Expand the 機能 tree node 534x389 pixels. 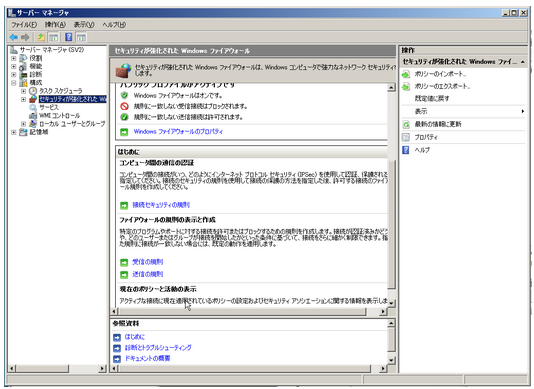[14, 66]
